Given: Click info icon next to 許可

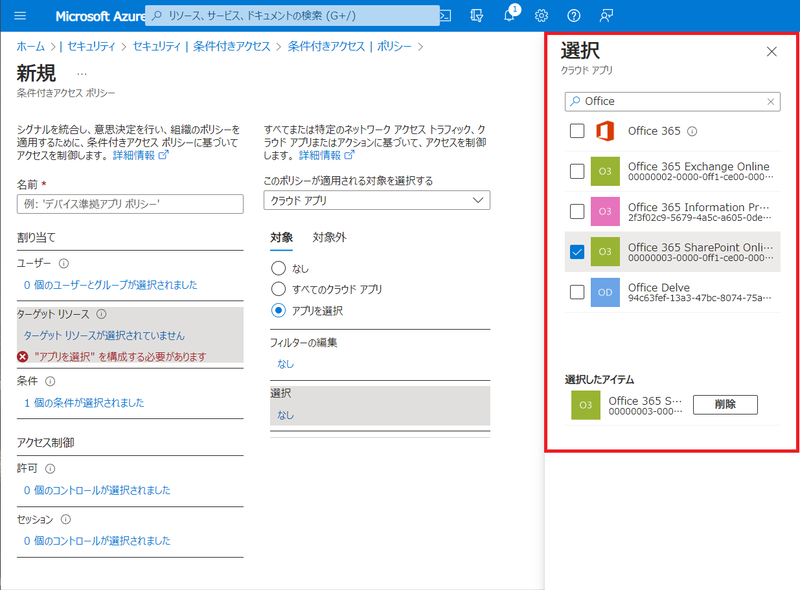Looking at the screenshot, I should (x=50, y=469).
